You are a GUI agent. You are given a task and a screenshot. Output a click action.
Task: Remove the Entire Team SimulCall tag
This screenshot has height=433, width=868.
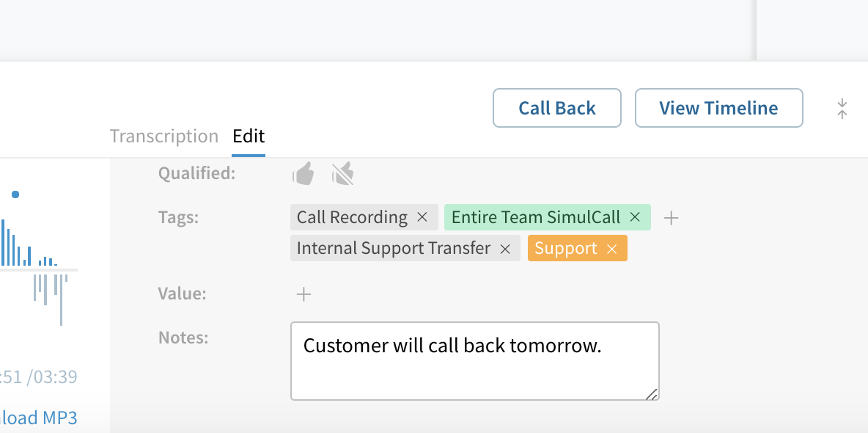635,217
